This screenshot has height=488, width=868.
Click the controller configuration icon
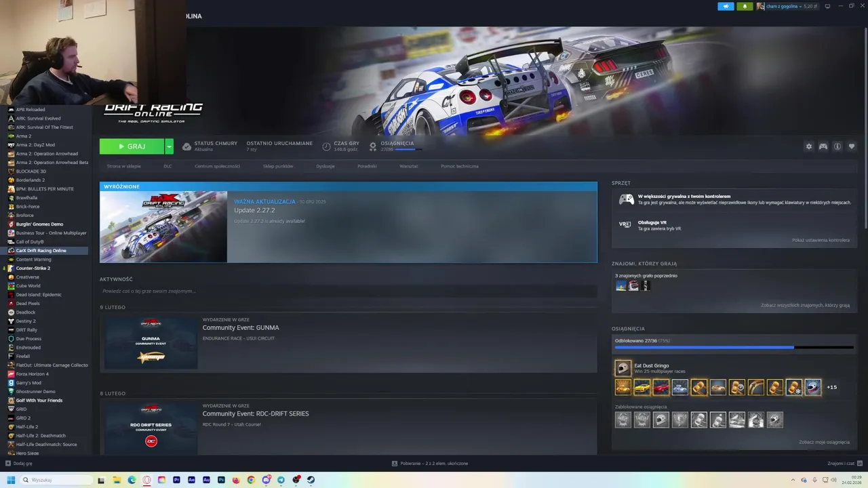click(823, 146)
